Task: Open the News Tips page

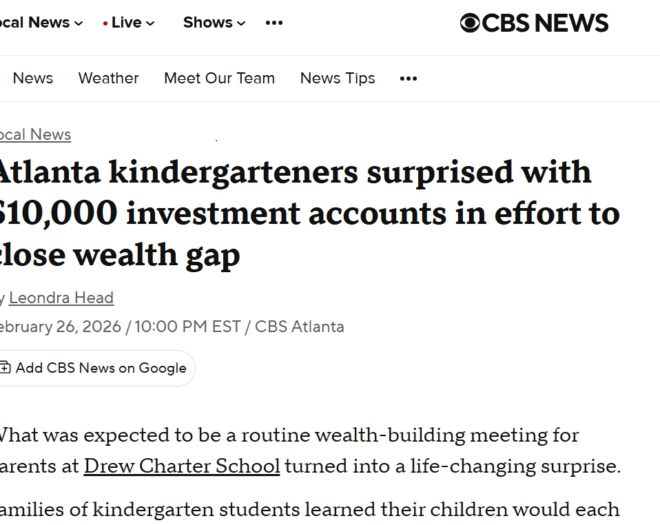Action: 337,78
